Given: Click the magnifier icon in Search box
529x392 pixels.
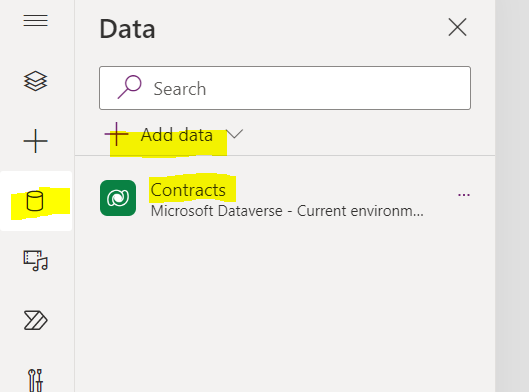Looking at the screenshot, I should (129, 87).
